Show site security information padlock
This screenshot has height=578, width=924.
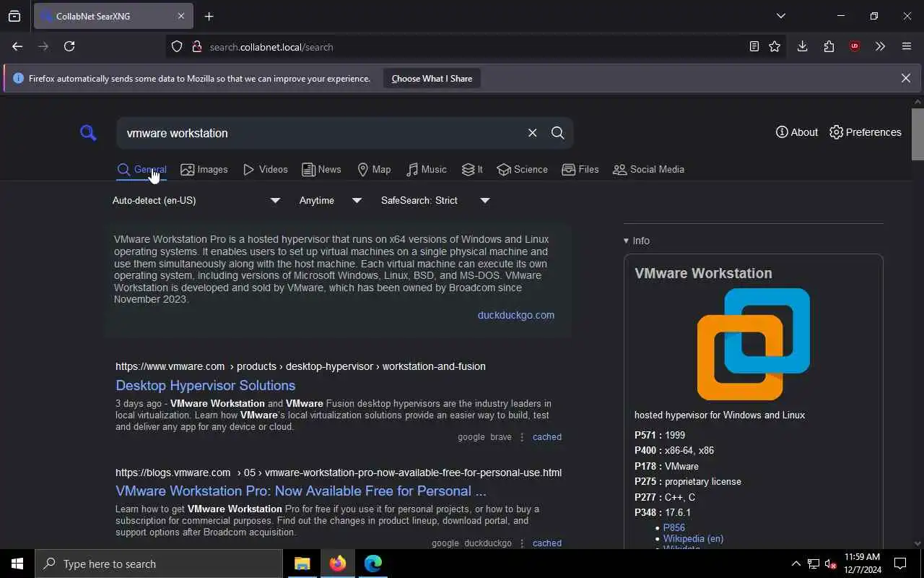click(196, 47)
